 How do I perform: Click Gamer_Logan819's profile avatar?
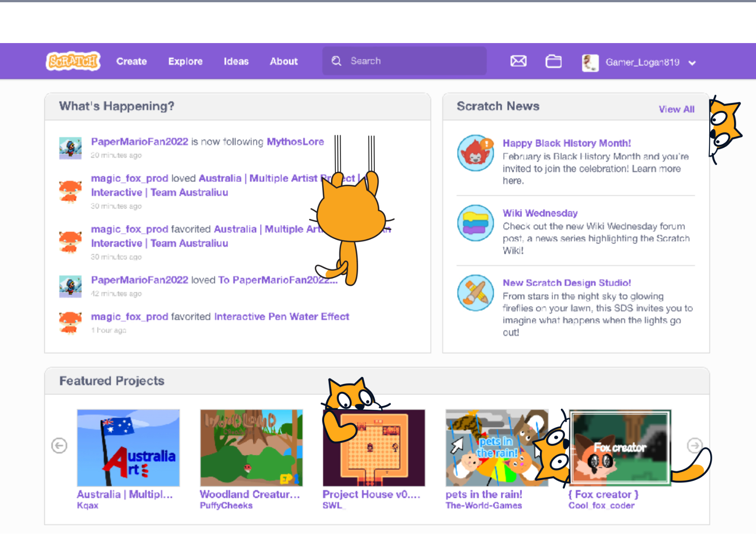pyautogui.click(x=590, y=62)
